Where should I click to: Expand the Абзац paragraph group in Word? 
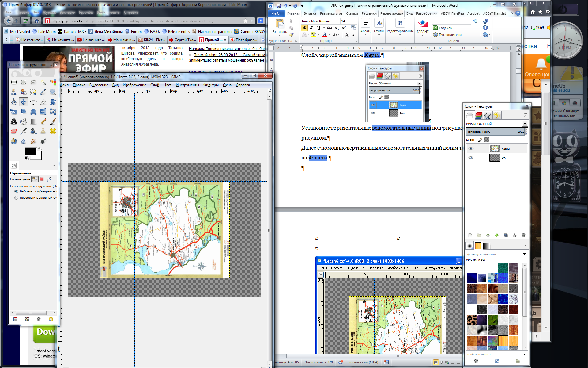(365, 27)
